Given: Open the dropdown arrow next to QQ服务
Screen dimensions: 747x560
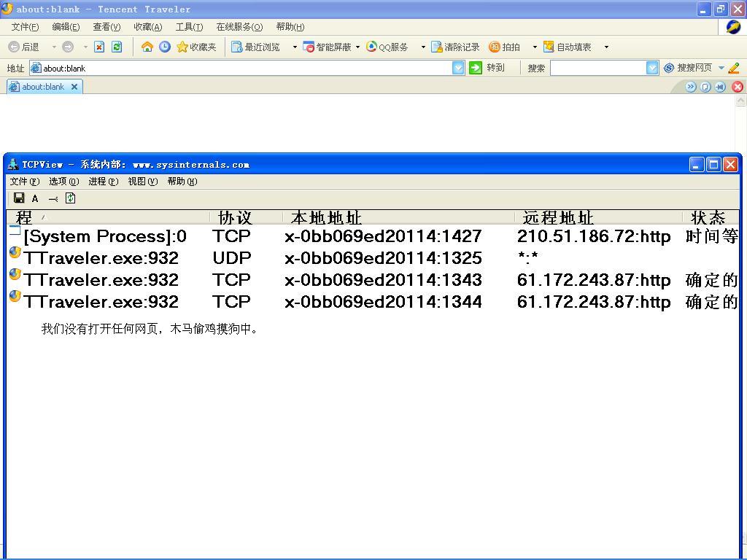Looking at the screenshot, I should point(423,47).
